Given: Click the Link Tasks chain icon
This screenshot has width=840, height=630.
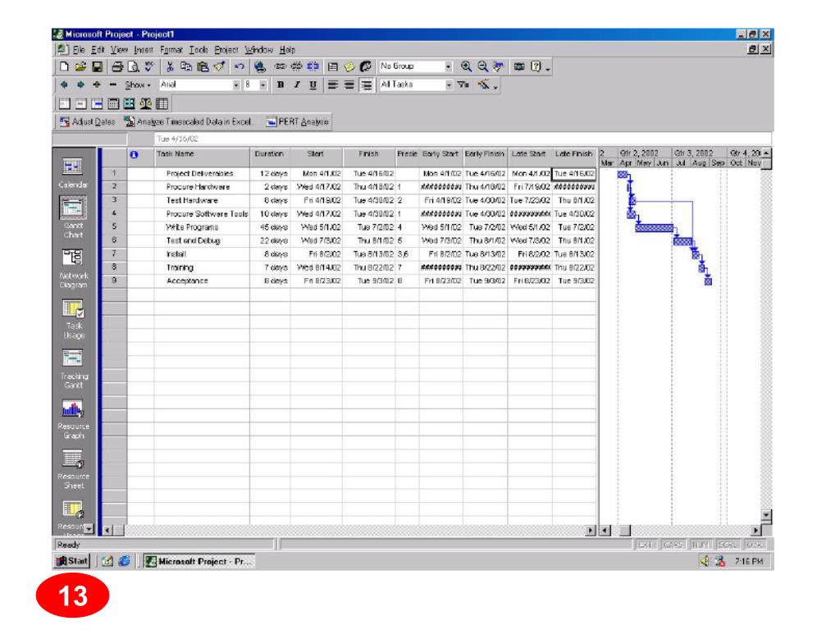Looking at the screenshot, I should pyautogui.click(x=280, y=66).
